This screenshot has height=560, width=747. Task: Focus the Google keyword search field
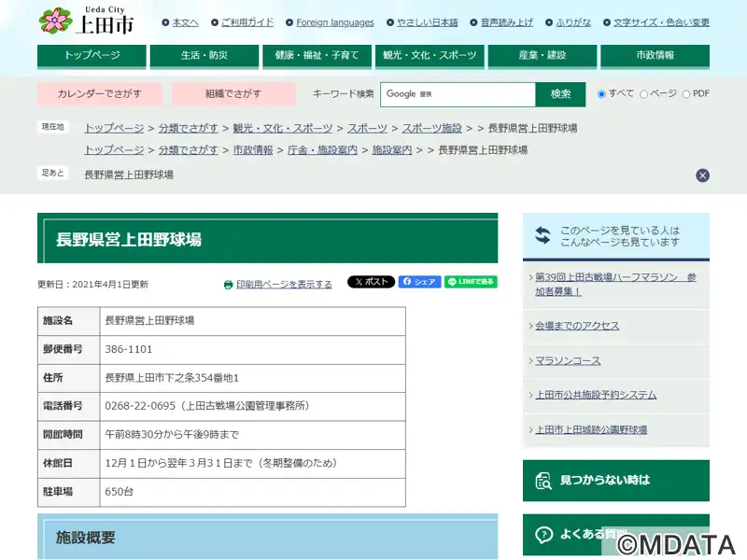(x=458, y=94)
